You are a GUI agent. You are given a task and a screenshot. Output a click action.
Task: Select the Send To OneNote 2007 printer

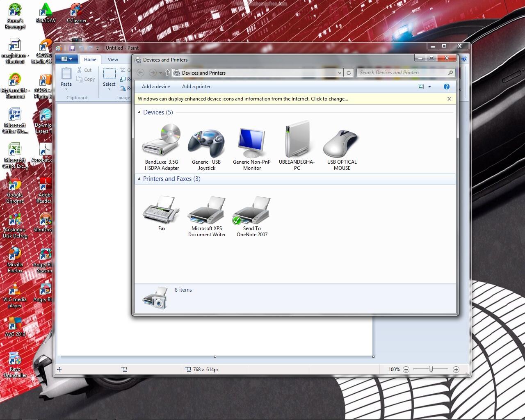[x=252, y=217]
